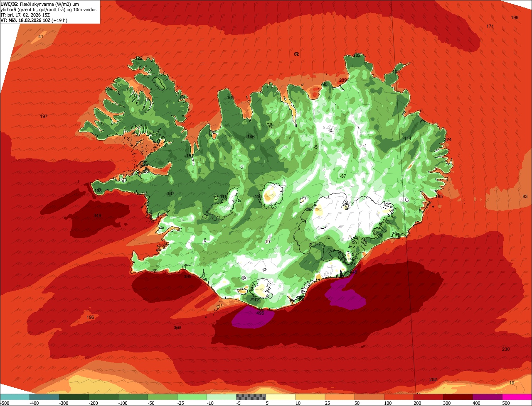Click the map value 239 on the north coast

pyautogui.click(x=343, y=80)
